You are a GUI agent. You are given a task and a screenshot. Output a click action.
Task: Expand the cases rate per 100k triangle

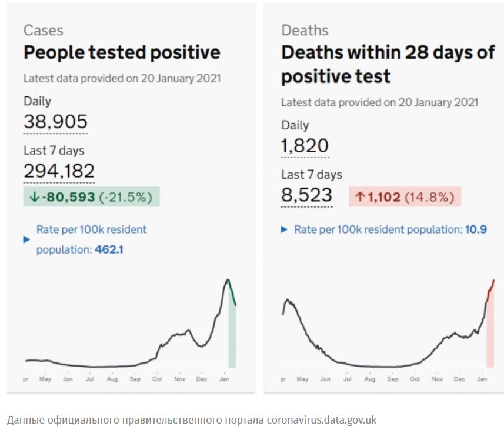pyautogui.click(x=26, y=239)
